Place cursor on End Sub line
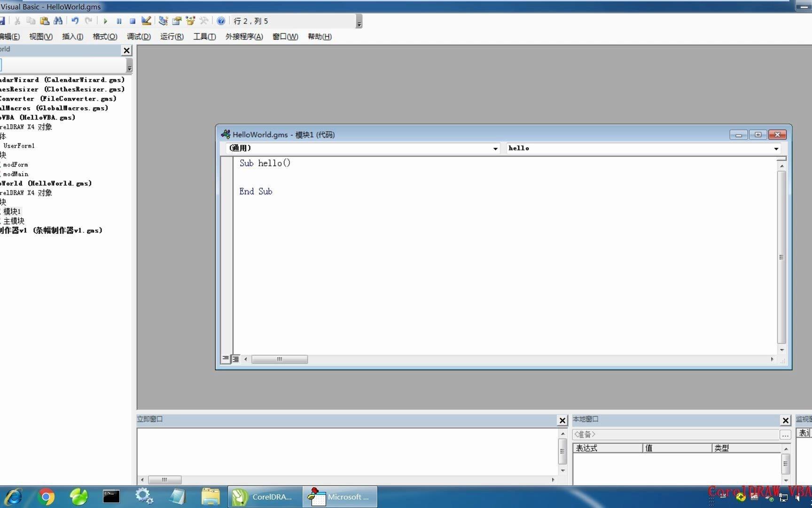812x508 pixels. tap(256, 191)
